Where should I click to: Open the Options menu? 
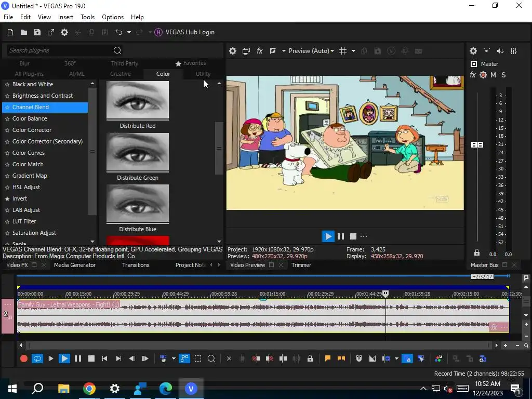113,17
